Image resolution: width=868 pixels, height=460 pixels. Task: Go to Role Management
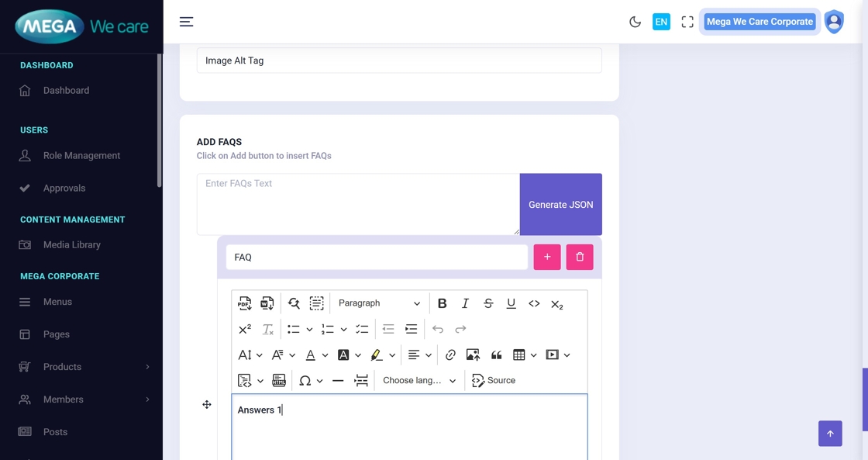click(81, 155)
